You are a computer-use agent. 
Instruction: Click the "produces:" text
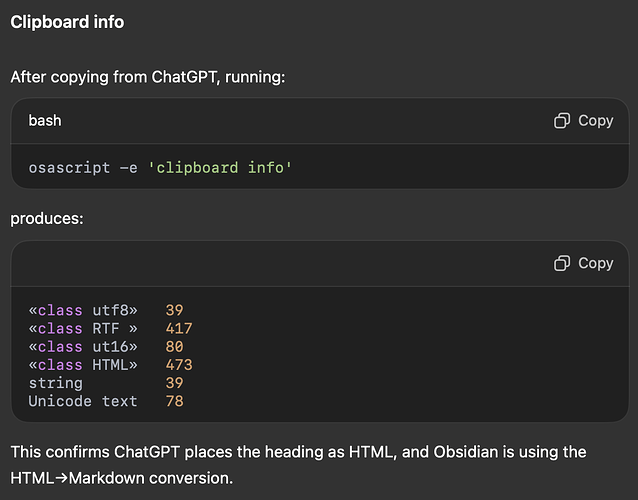click(48, 218)
